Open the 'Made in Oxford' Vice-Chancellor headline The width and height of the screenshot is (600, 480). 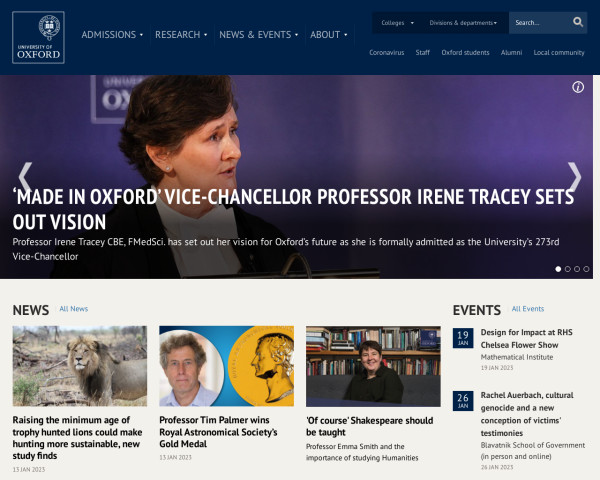pos(293,209)
